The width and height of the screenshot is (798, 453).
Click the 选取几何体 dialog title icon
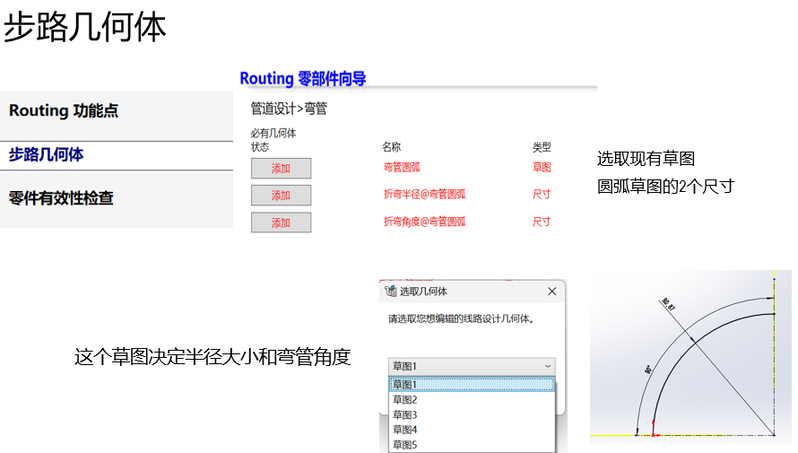tap(391, 291)
